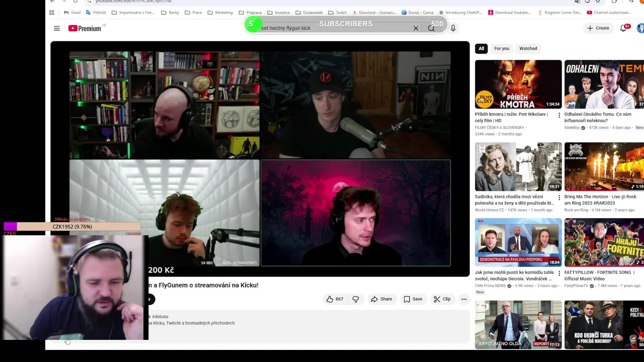Open the title FATTYPILLOW - FORTNITE SONG

coord(599,276)
